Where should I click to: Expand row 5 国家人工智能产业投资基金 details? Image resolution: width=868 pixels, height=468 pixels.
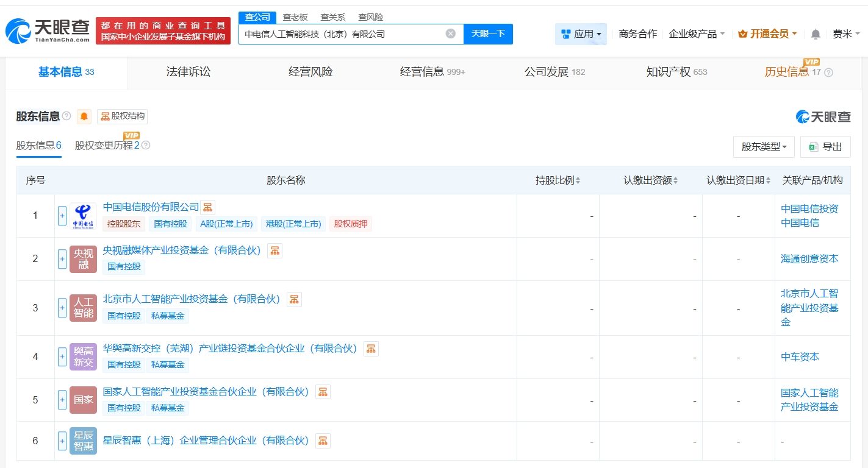62,400
